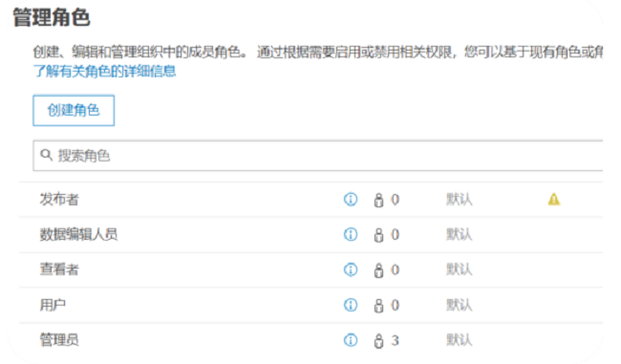Click the magnifier search icon

47,155
